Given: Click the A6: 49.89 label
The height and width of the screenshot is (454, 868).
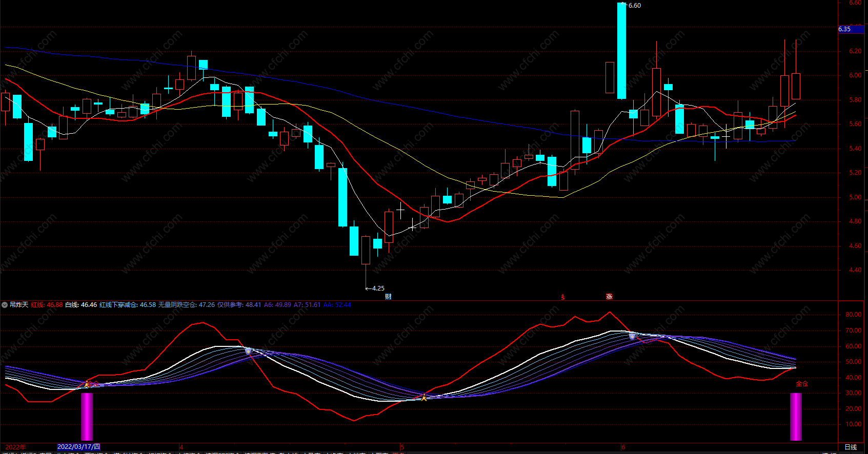Looking at the screenshot, I should click(x=277, y=305).
